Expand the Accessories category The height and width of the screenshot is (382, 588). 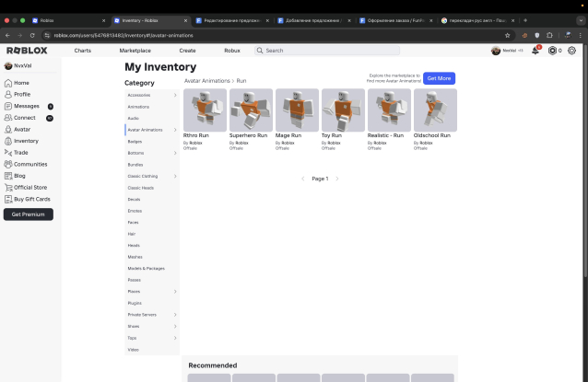pyautogui.click(x=175, y=95)
